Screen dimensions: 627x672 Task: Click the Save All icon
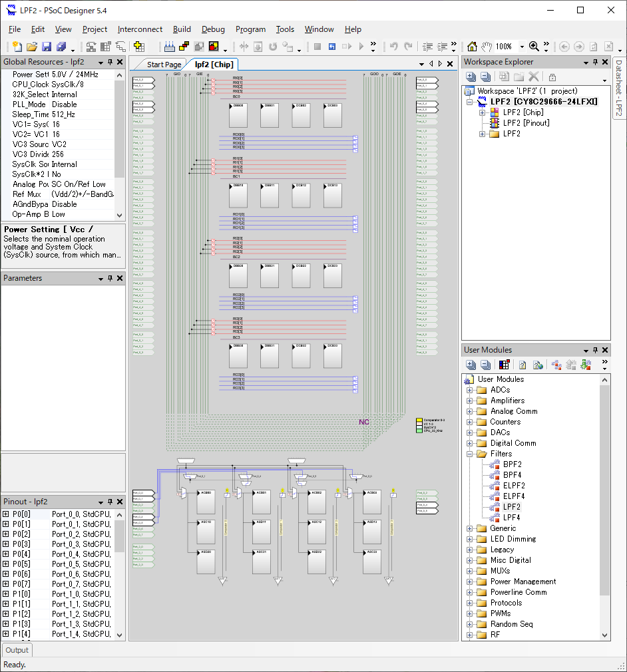pyautogui.click(x=61, y=47)
